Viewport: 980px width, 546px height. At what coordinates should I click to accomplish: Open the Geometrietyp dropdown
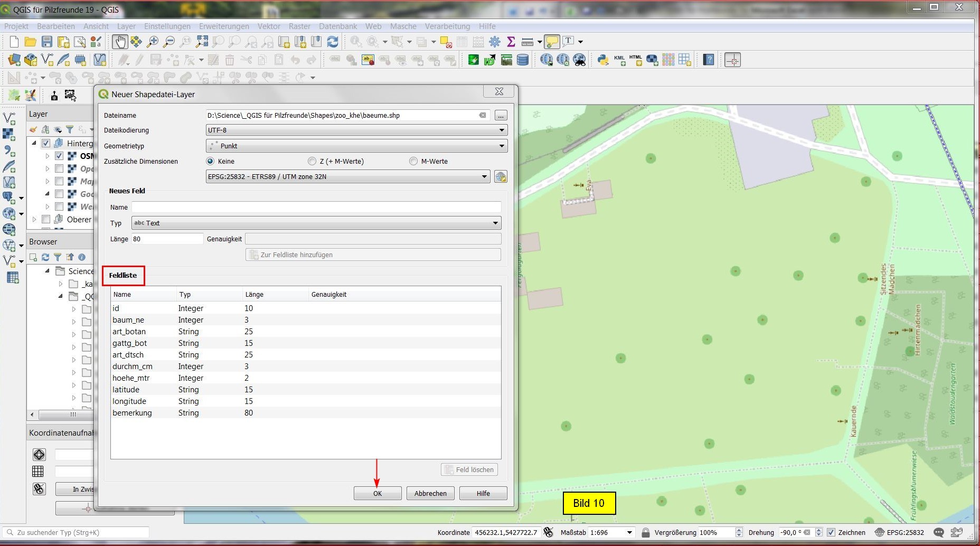[x=356, y=146]
